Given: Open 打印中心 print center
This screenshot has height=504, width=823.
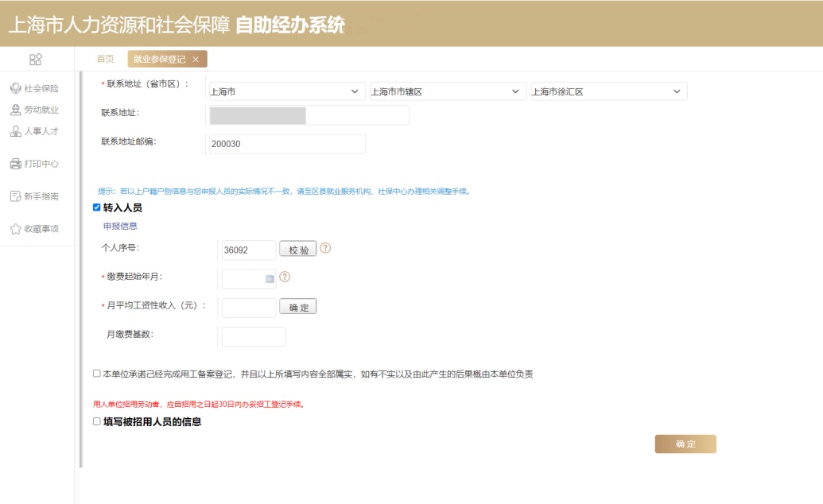Looking at the screenshot, I should [x=34, y=164].
